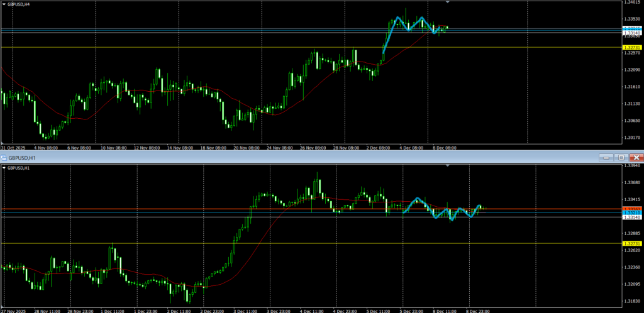Click the 1.34015 level on H4 price scale
This screenshot has width=644, height=313.
click(631, 3)
